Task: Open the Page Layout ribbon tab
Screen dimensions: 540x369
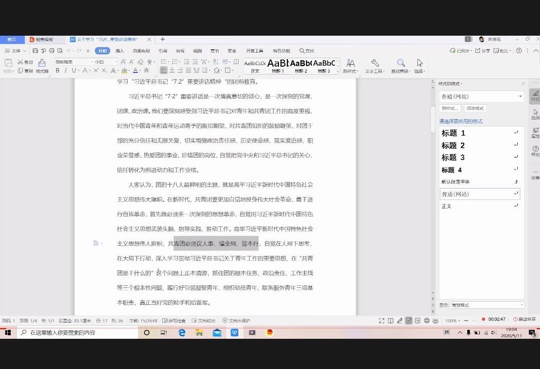Action: (x=142, y=51)
